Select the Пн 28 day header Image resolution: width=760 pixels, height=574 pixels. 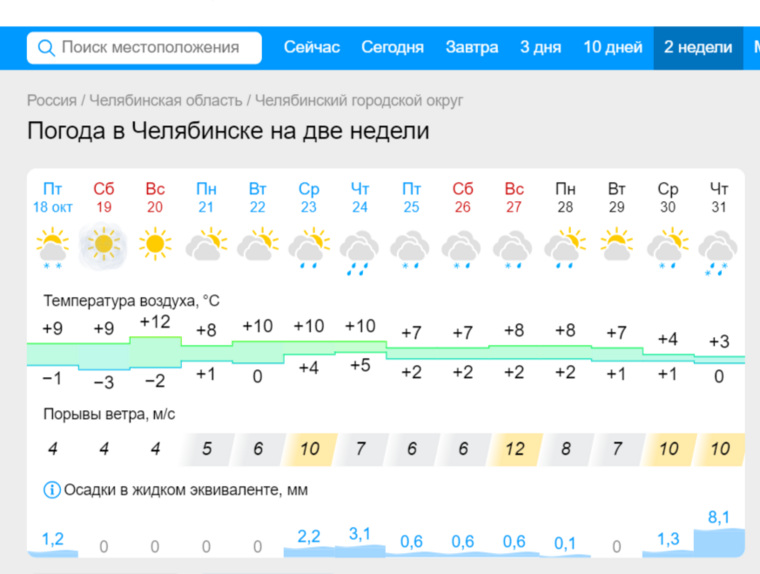click(x=566, y=197)
